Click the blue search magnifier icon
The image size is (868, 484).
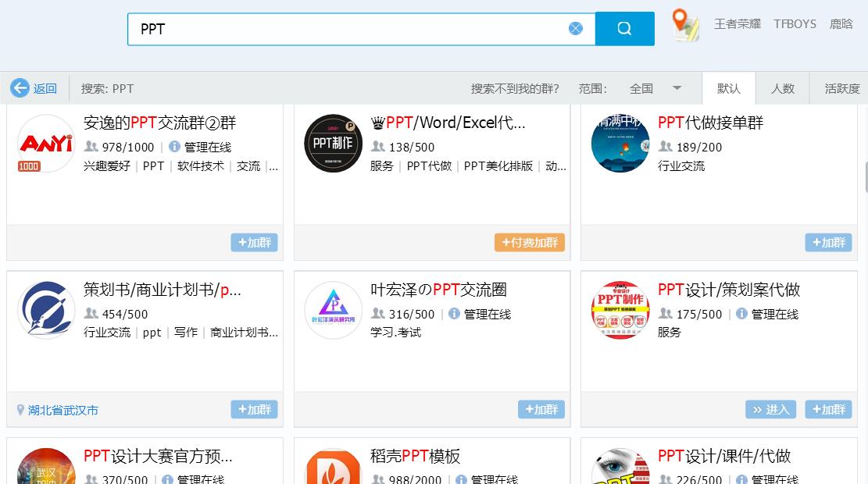pyautogui.click(x=624, y=28)
